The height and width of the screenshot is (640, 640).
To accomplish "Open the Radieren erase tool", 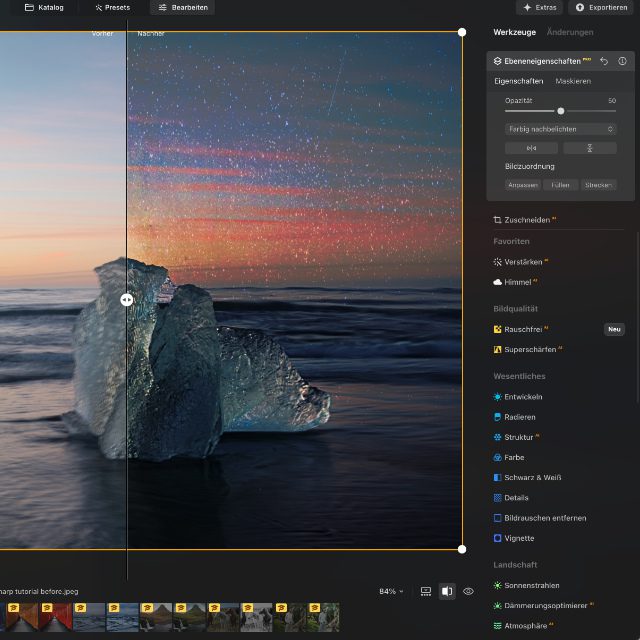I will click(x=520, y=417).
